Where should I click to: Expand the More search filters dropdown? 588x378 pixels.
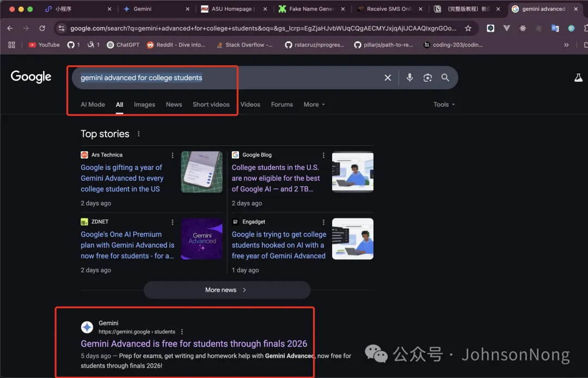tap(314, 105)
